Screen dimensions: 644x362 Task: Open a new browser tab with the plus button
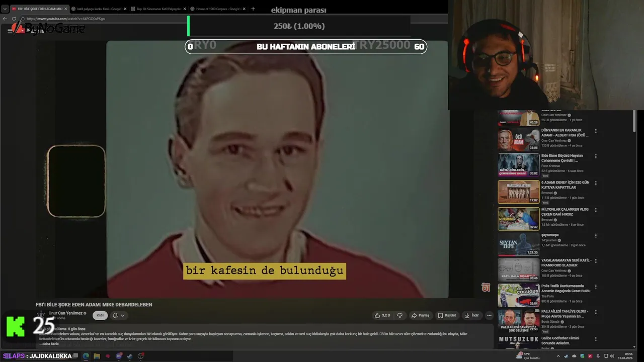253,9
